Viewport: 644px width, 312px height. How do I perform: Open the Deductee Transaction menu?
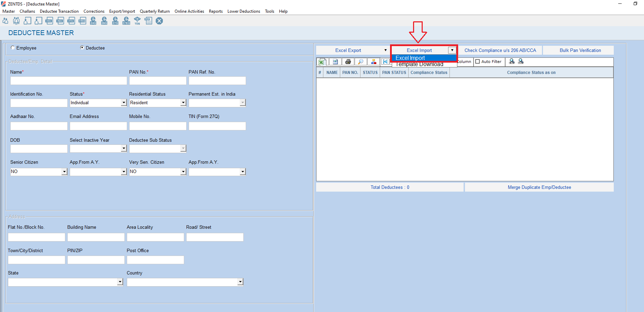coord(59,11)
